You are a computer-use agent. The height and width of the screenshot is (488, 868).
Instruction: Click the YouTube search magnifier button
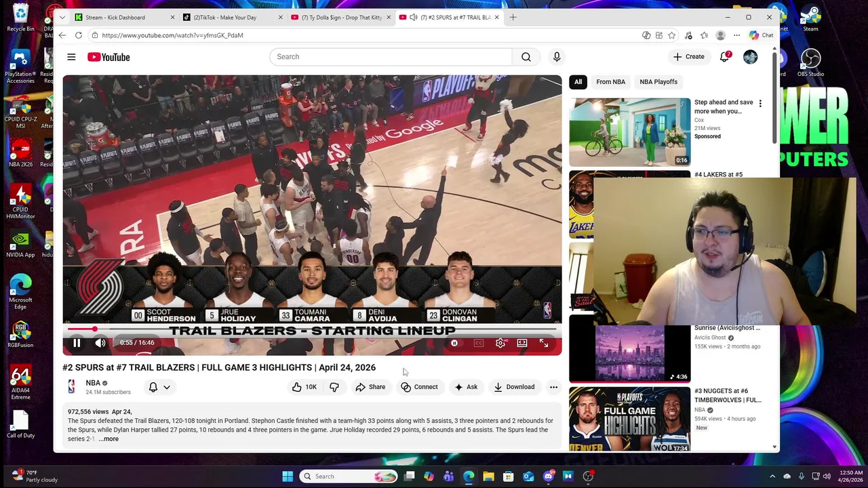[x=526, y=57]
